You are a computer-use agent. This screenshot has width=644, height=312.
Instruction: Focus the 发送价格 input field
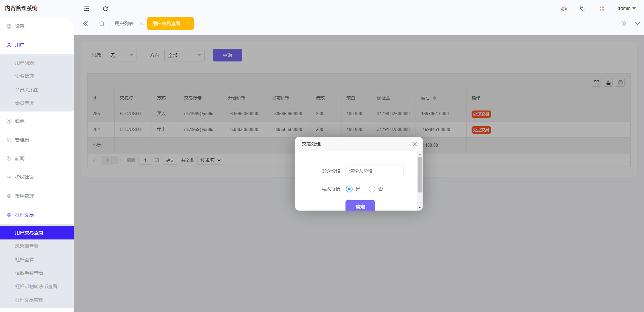(x=374, y=171)
